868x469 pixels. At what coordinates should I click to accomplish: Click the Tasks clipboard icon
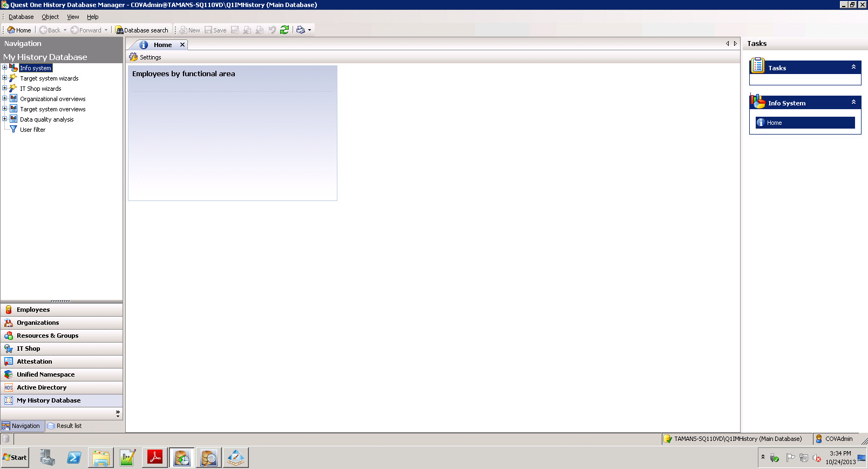758,65
